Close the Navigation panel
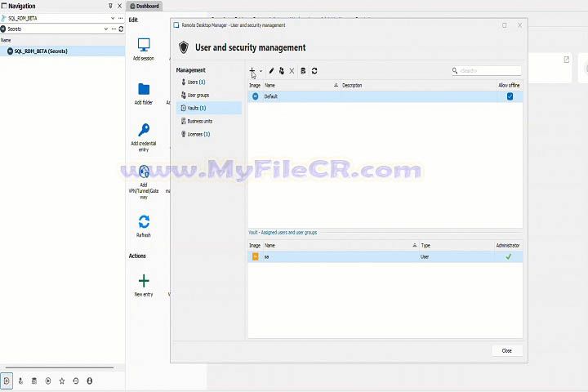Viewport: 588px width, 392px height. 119,6
